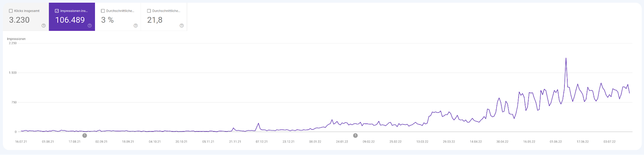Open help icon on Impressionen insgesamt card

pos(89,25)
